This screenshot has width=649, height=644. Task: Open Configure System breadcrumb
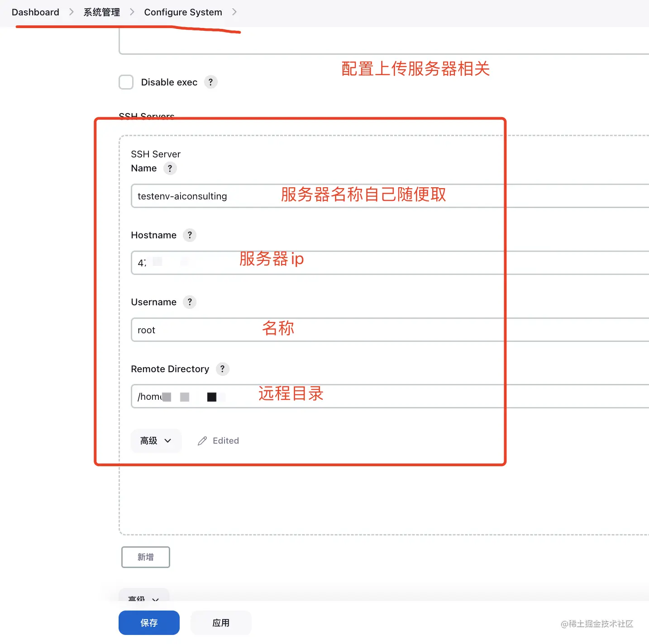click(183, 12)
